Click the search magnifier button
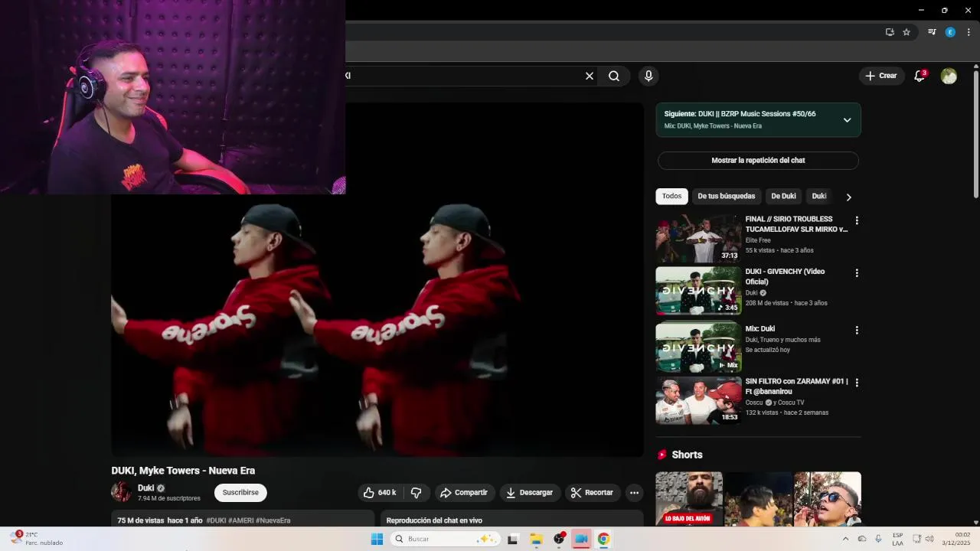 pyautogui.click(x=614, y=76)
